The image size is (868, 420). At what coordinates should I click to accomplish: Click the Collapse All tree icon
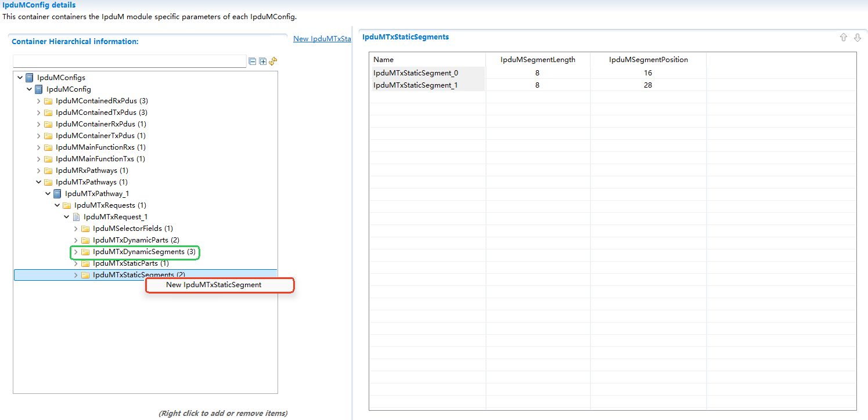pos(253,61)
